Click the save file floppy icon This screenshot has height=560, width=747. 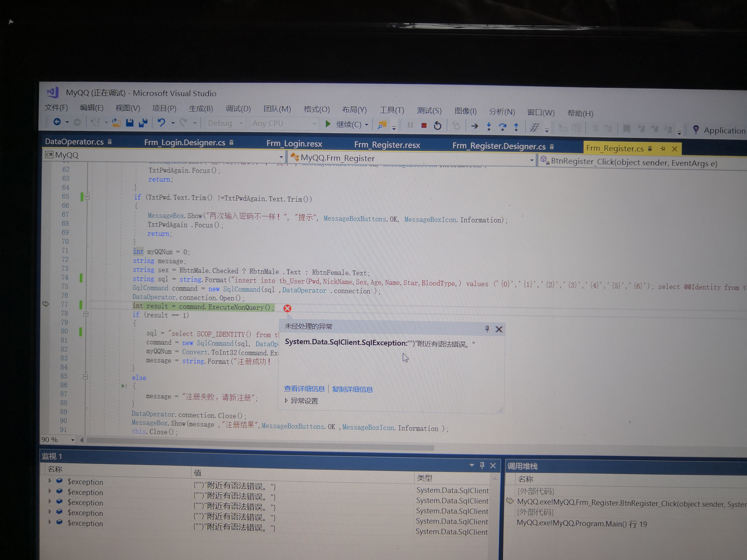pos(130,122)
